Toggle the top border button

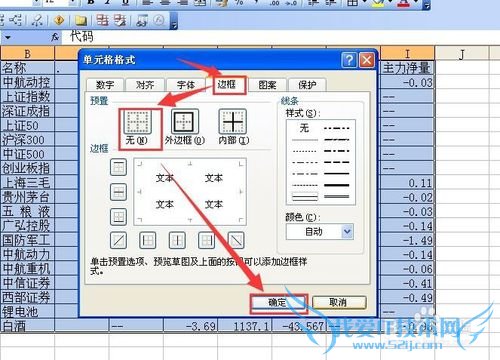(118, 167)
